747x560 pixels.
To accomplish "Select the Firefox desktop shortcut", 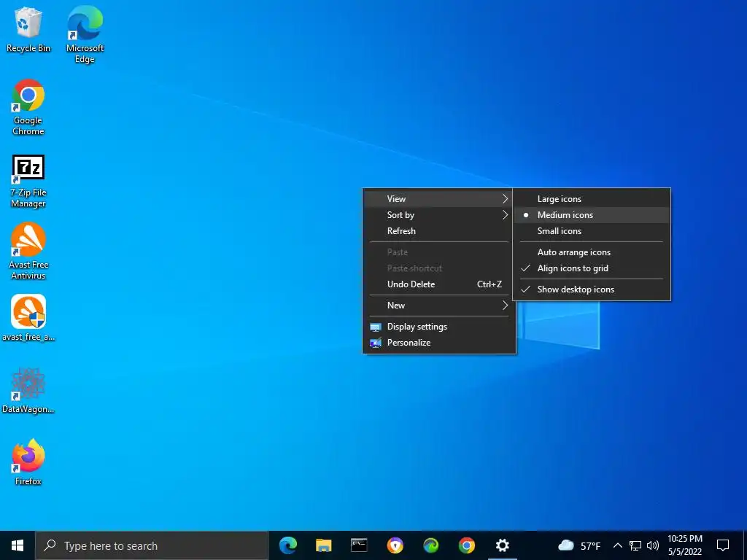I will 28,462.
